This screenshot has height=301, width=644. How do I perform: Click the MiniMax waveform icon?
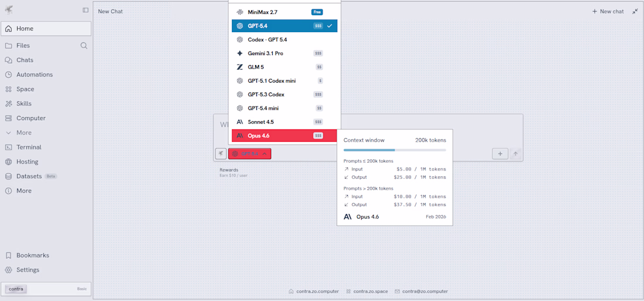(x=240, y=12)
